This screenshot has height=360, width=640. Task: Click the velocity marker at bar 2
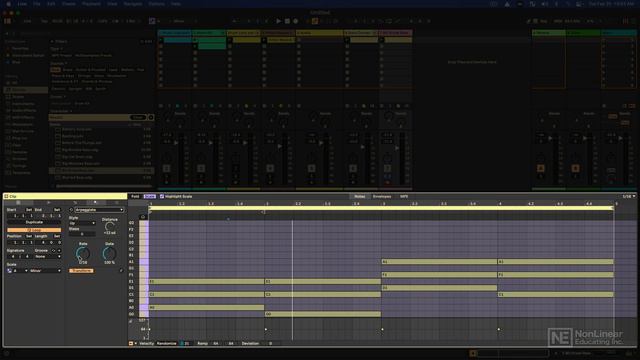click(x=266, y=329)
